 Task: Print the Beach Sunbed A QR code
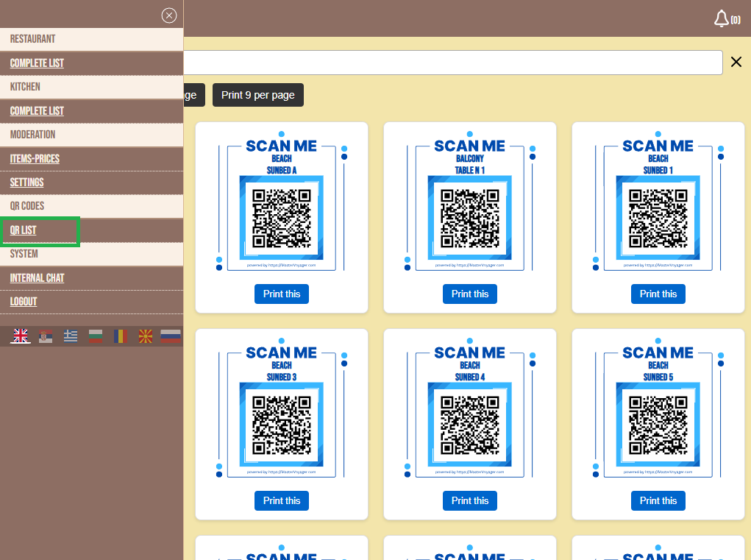282,294
